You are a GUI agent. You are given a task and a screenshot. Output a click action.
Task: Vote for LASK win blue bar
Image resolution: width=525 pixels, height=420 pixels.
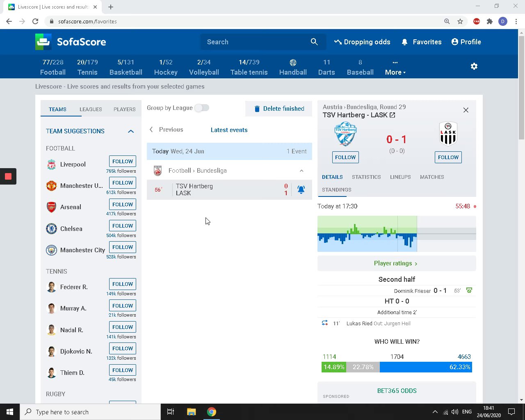coord(426,367)
